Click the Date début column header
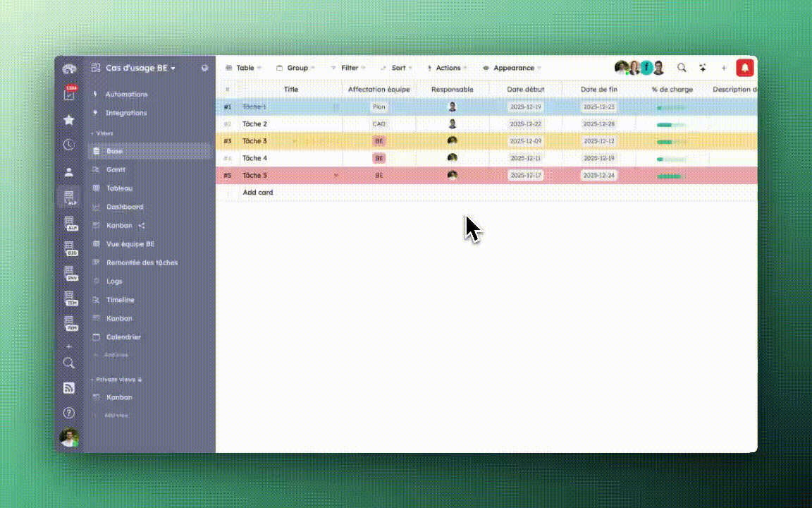Viewport: 812px width, 508px height. pyautogui.click(x=525, y=89)
